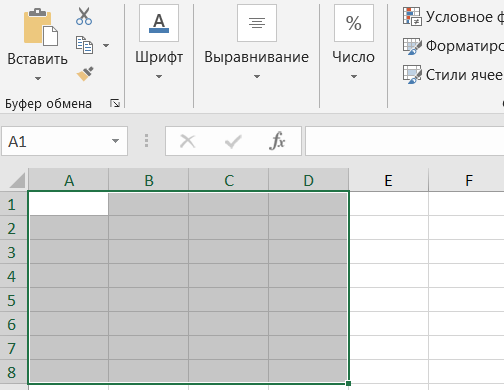Click the Выравнивание group label
The height and width of the screenshot is (390, 504).
(257, 57)
